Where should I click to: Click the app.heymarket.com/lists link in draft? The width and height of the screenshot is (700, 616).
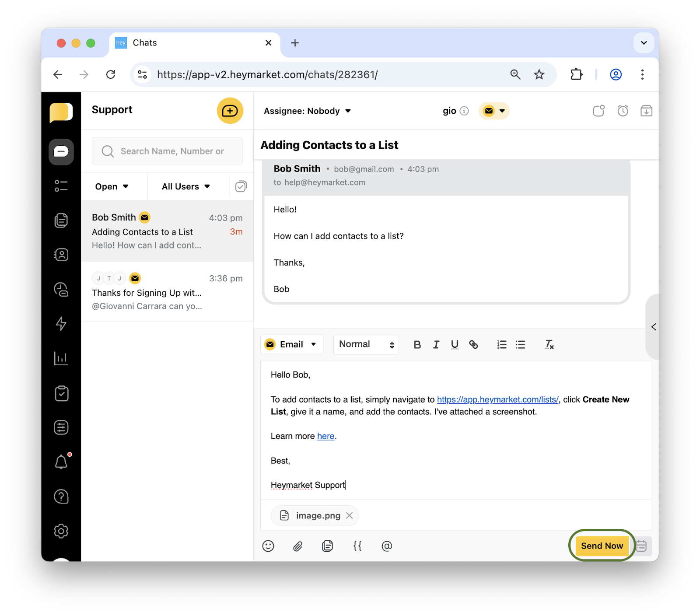point(498,399)
